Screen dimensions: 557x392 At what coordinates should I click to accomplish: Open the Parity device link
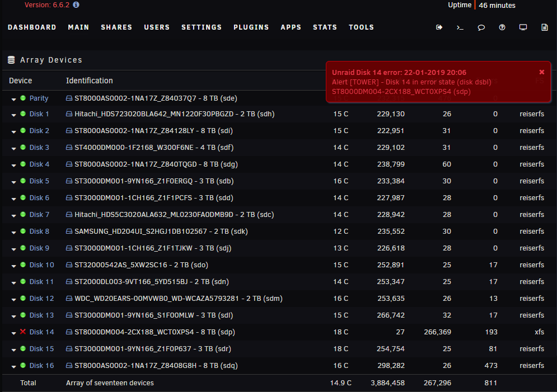(39, 98)
